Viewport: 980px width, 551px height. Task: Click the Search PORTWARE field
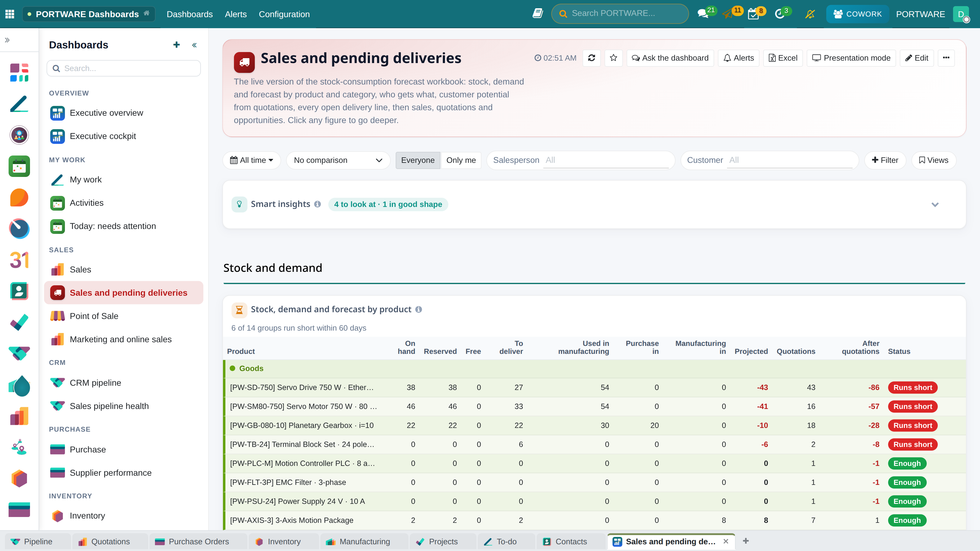coord(620,14)
